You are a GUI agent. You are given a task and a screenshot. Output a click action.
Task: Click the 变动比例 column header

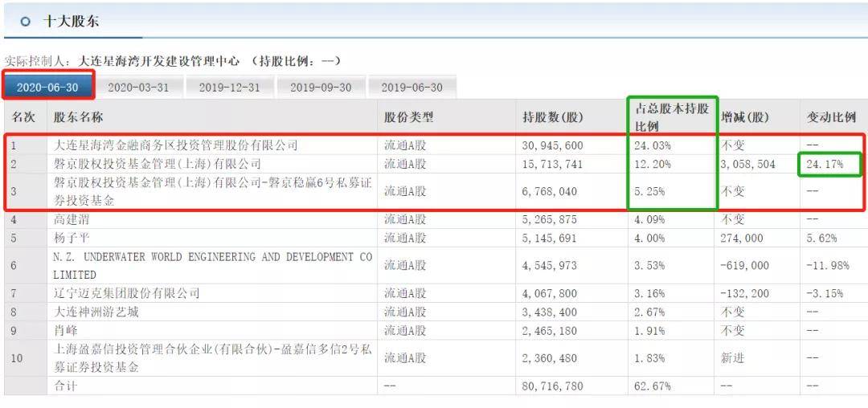coord(831,117)
